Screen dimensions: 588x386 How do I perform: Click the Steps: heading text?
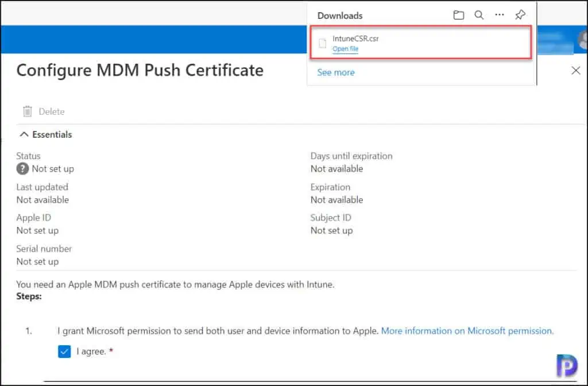[29, 296]
